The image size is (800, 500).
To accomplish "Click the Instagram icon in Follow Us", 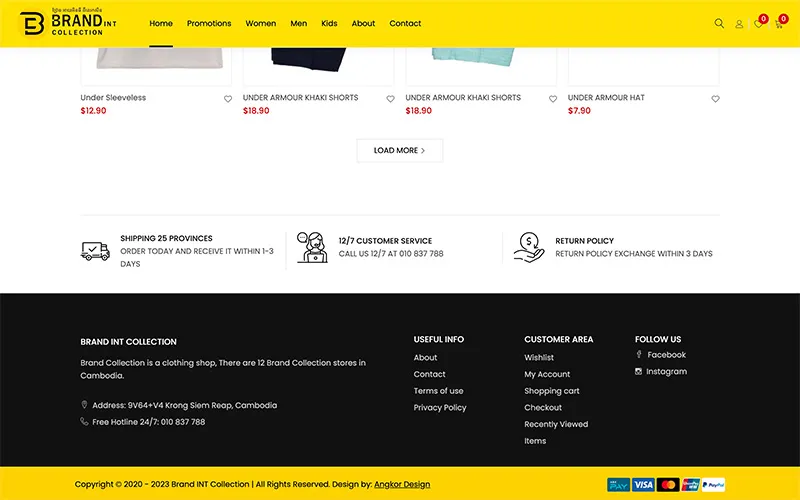I will [638, 371].
